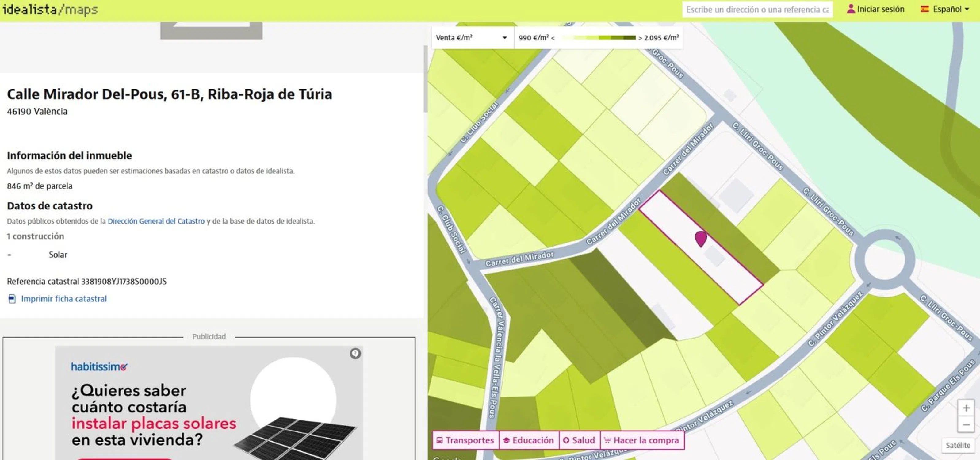Image resolution: width=980 pixels, height=460 pixels.
Task: Click the ad info question mark icon
Action: tap(355, 354)
